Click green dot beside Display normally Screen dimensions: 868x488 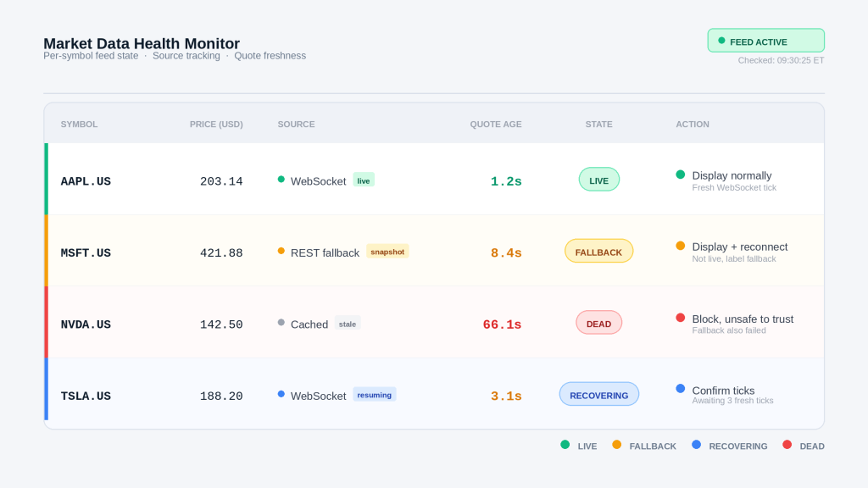tap(681, 175)
